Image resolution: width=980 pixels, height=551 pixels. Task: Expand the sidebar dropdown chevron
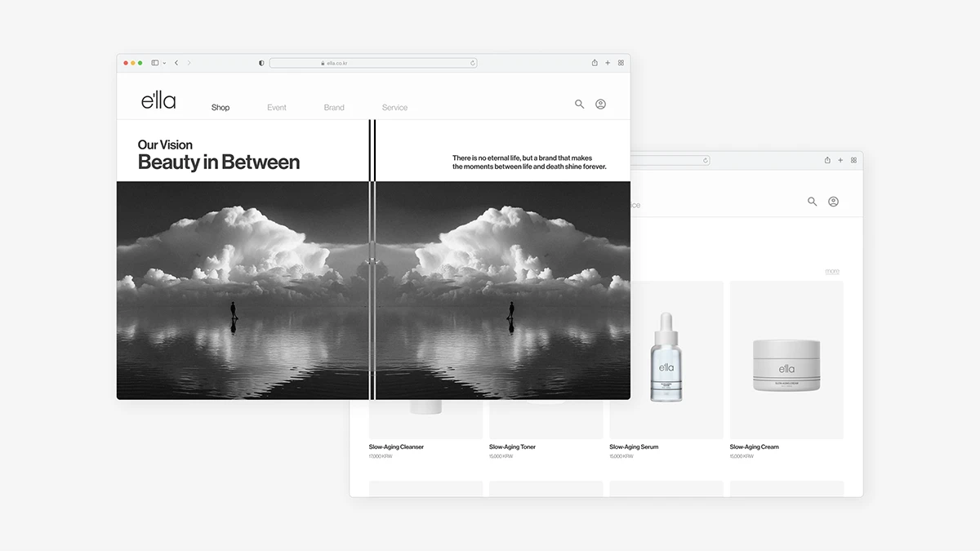tap(164, 63)
